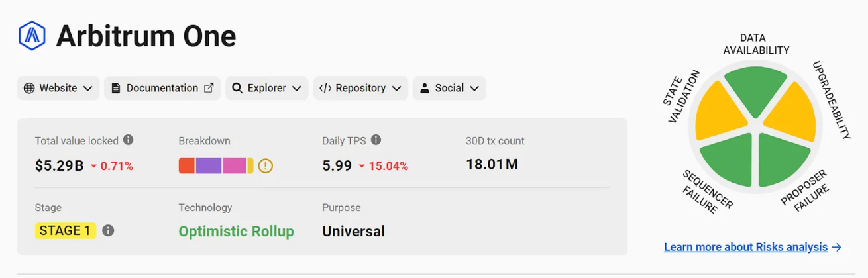868x278 pixels.
Task: Click the orange segment of Breakdown bar
Action: point(187,165)
